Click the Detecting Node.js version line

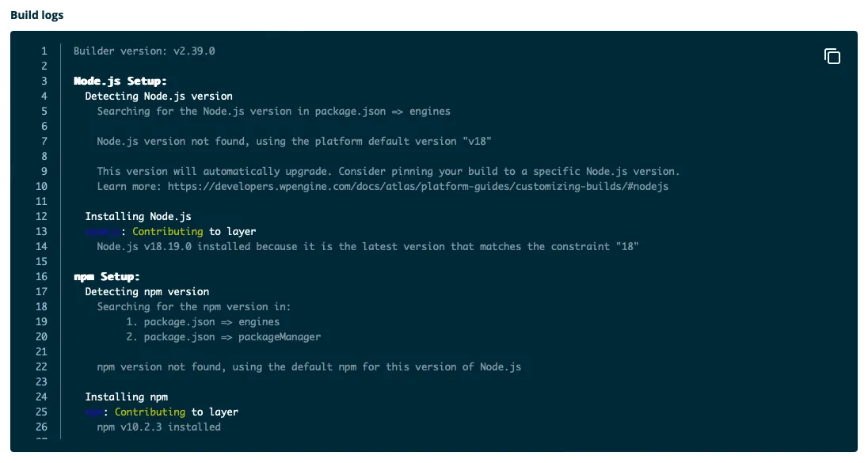pyautogui.click(x=158, y=96)
